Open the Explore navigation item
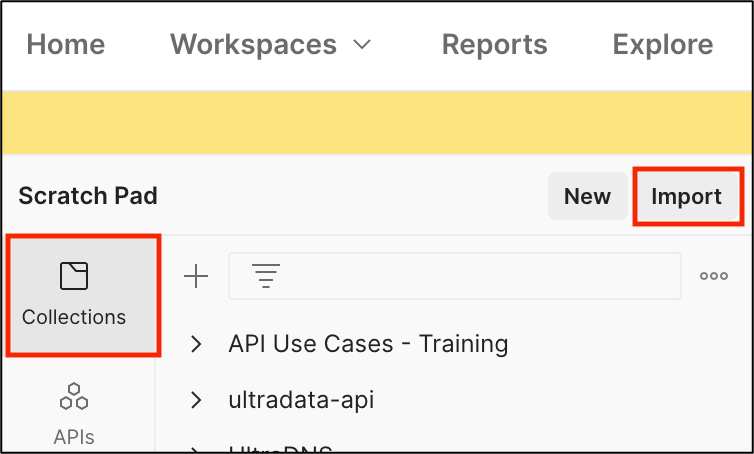Screen dimensions: 754x454 (663, 45)
